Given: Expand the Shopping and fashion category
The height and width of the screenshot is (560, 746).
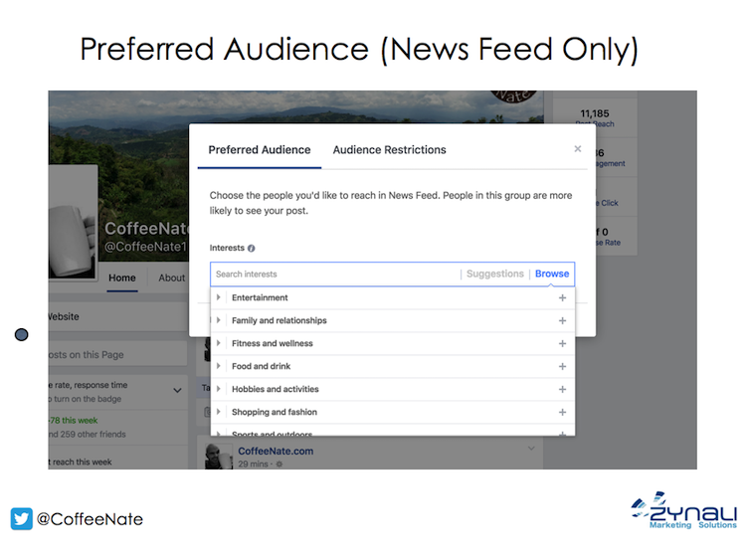Looking at the screenshot, I should click(219, 412).
